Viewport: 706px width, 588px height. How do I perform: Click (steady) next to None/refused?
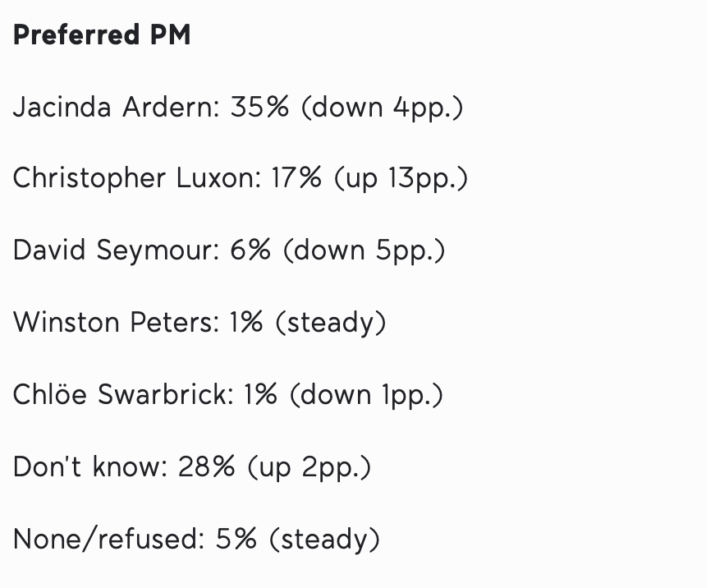[x=324, y=539]
